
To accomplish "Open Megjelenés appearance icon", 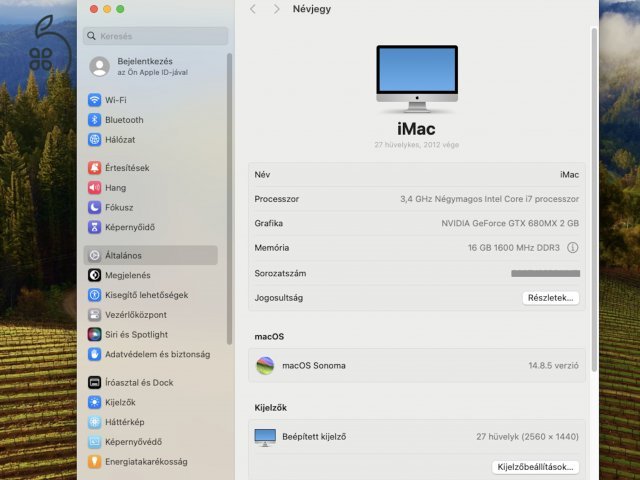I will tap(94, 275).
